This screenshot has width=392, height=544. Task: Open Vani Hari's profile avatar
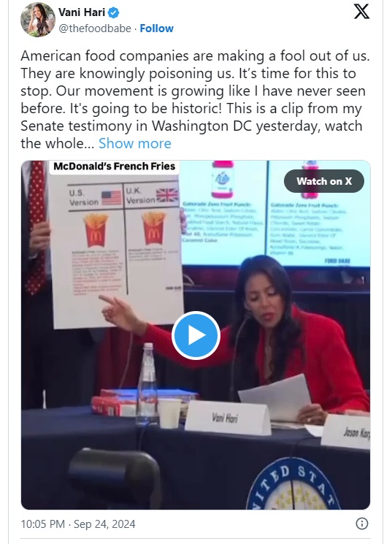[x=38, y=20]
